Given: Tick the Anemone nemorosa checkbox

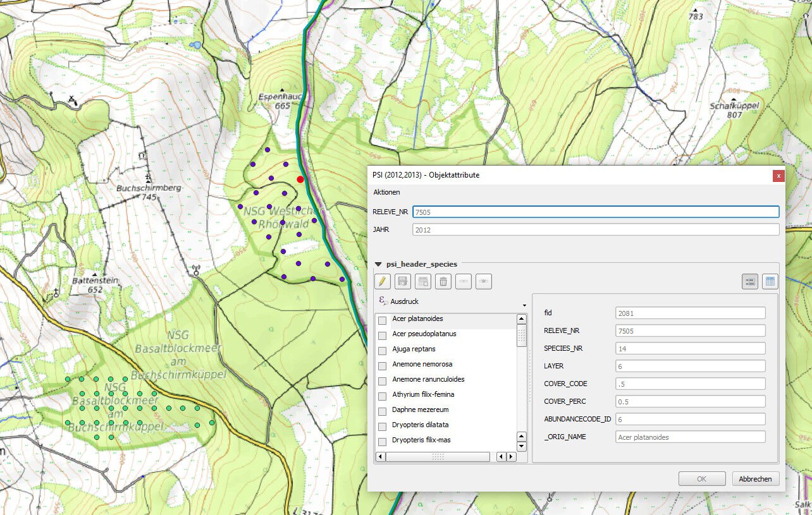Looking at the screenshot, I should pyautogui.click(x=382, y=365).
